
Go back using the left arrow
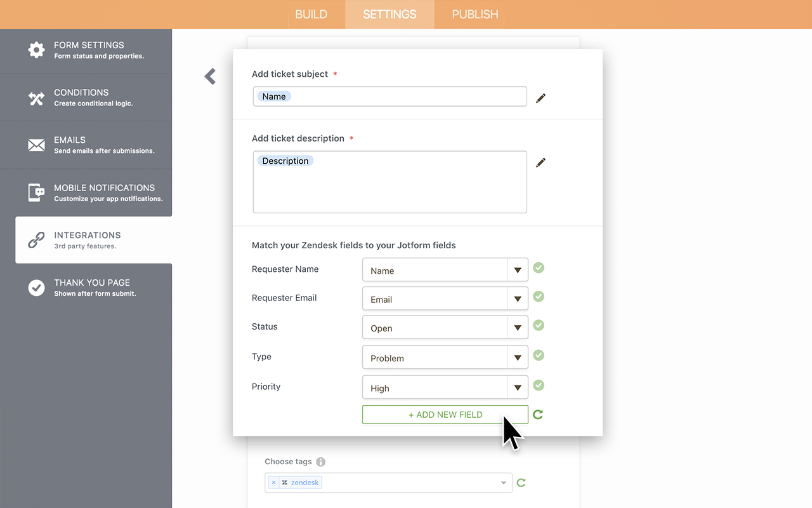210,76
